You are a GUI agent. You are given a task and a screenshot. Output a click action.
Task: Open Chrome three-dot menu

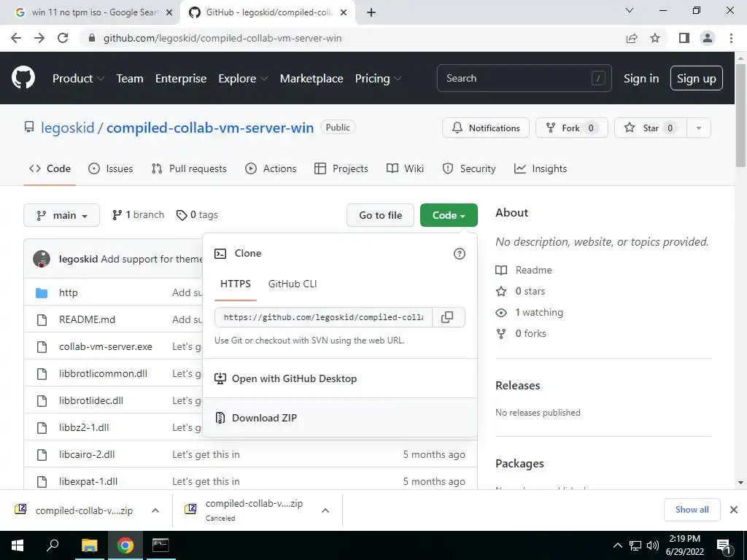point(731,38)
